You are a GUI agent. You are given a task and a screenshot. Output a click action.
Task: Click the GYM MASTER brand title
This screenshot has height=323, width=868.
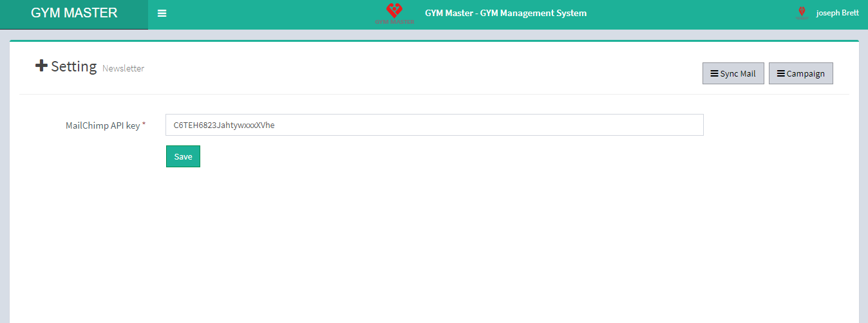pyautogui.click(x=74, y=13)
